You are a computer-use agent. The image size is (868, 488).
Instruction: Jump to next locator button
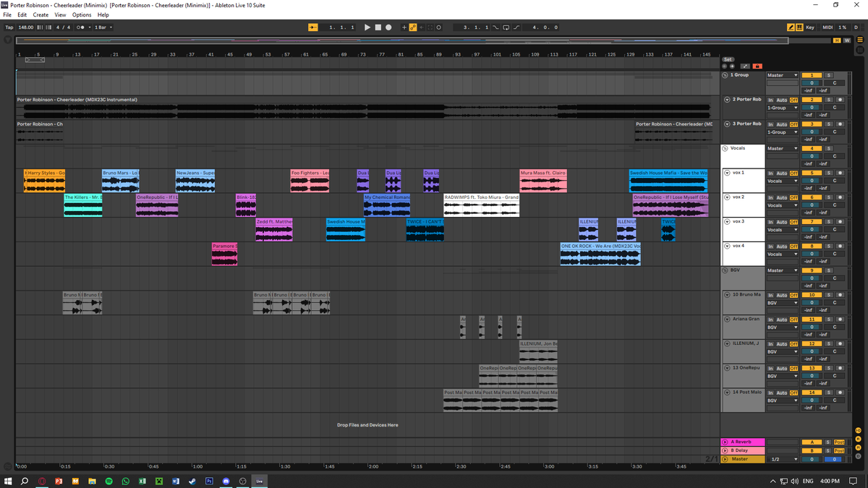pos(731,66)
